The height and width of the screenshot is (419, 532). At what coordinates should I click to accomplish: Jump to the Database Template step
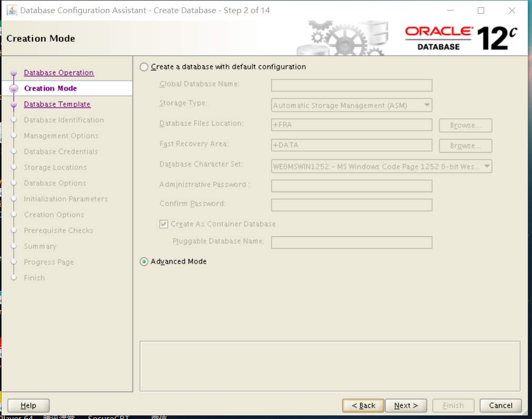[57, 104]
